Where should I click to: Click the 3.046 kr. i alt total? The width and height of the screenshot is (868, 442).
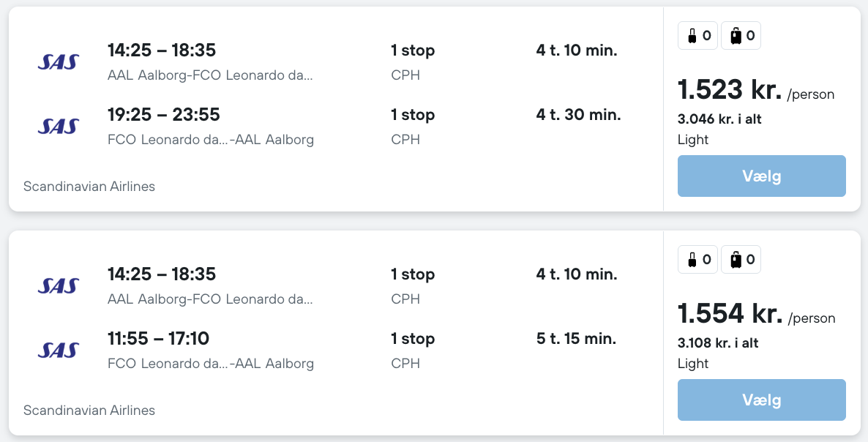point(719,119)
